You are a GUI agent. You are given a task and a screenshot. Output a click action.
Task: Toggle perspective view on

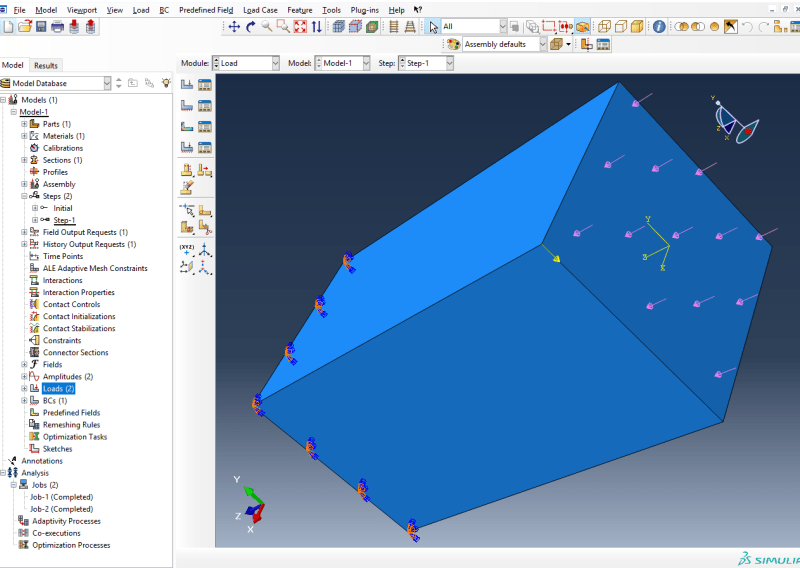pos(410,27)
